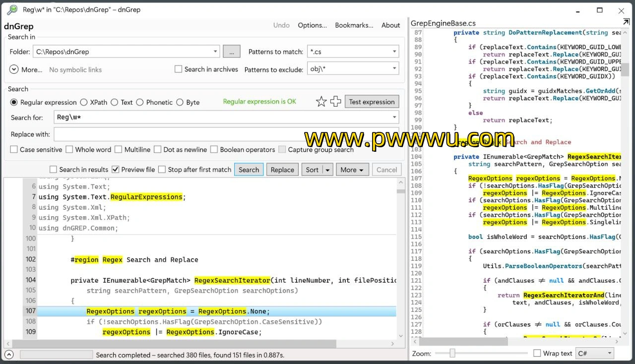Open Patterns to exclude dropdown

click(x=394, y=68)
